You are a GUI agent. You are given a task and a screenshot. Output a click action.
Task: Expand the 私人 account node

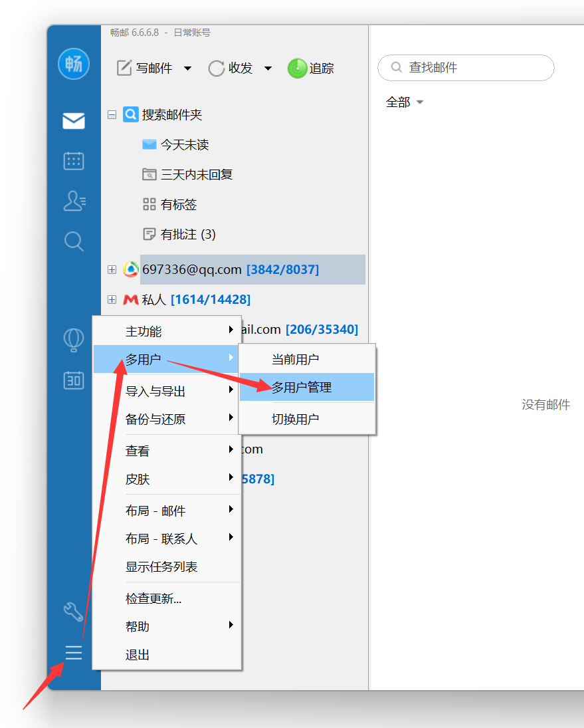[112, 299]
